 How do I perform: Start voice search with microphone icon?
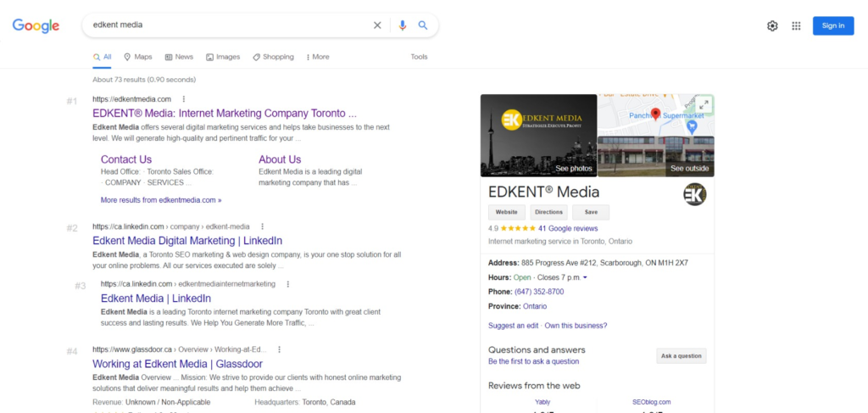(x=403, y=25)
